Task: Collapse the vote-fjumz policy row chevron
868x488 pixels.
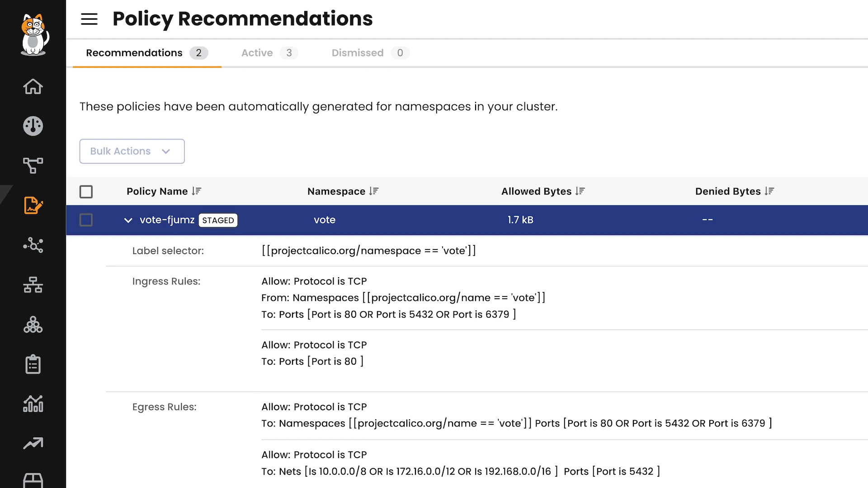Action: [128, 221]
